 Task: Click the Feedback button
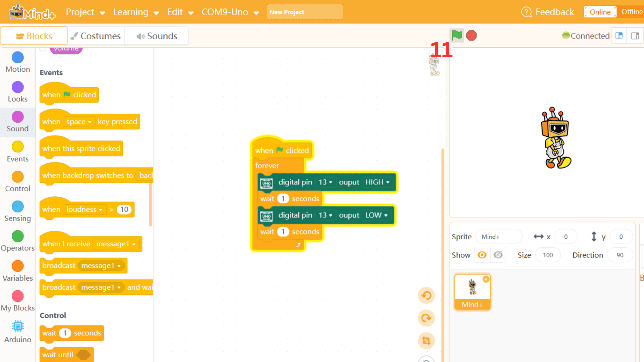(547, 12)
